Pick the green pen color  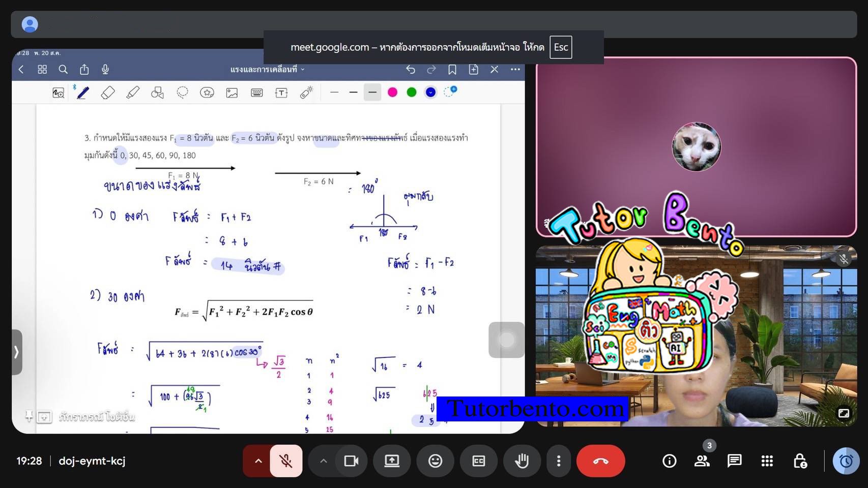pyautogui.click(x=412, y=93)
